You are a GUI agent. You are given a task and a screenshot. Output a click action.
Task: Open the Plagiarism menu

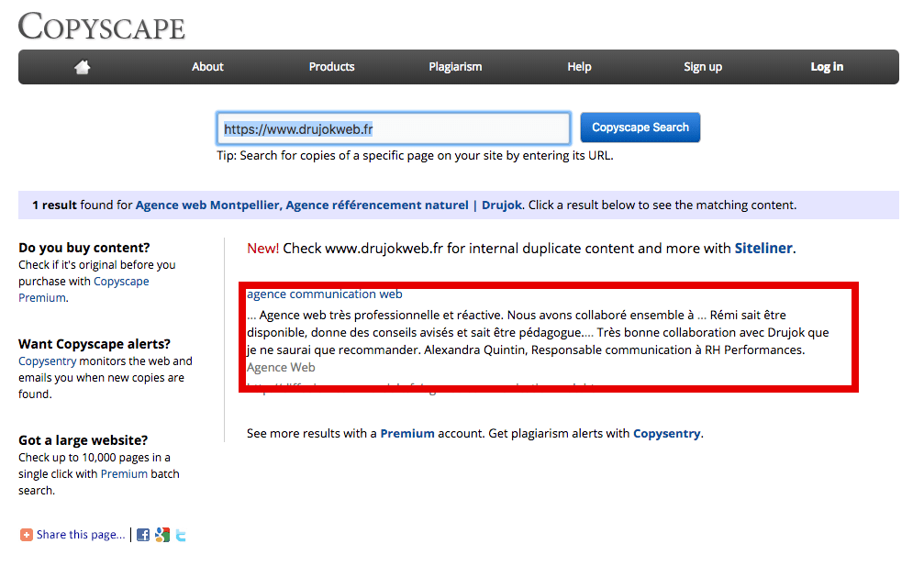(x=455, y=67)
